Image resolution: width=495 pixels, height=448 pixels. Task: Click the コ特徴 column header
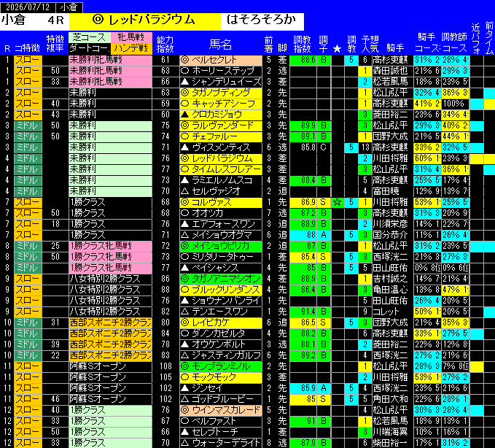point(27,48)
